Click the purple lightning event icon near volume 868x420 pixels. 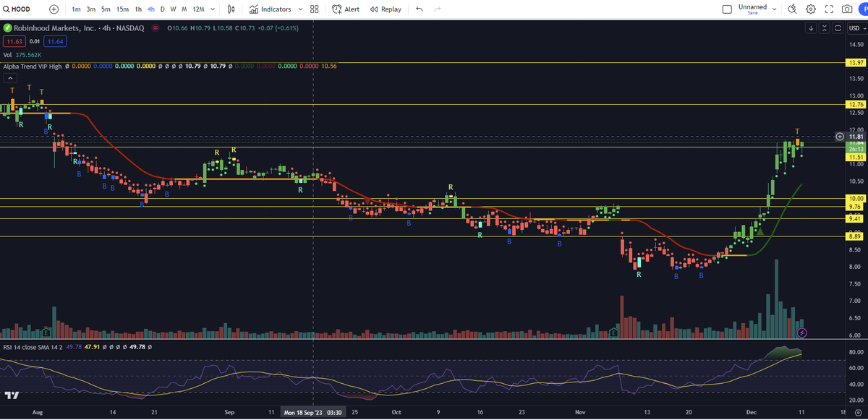point(801,333)
